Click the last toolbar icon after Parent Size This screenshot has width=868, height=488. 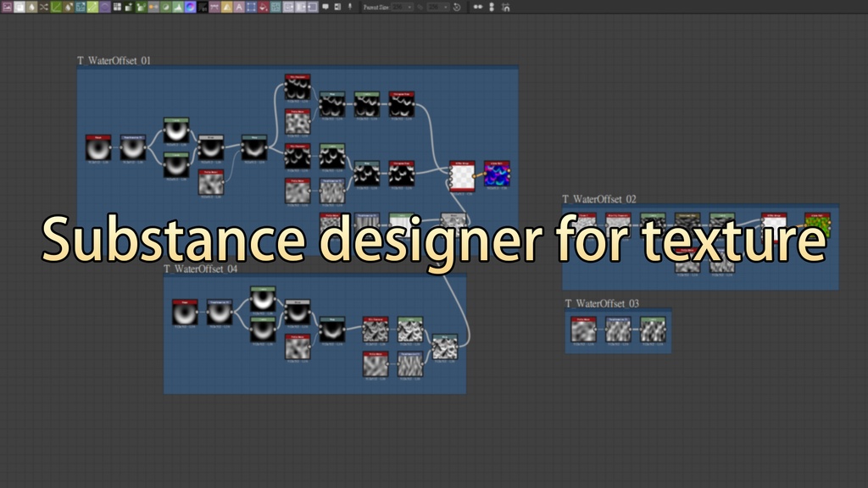click(x=505, y=7)
